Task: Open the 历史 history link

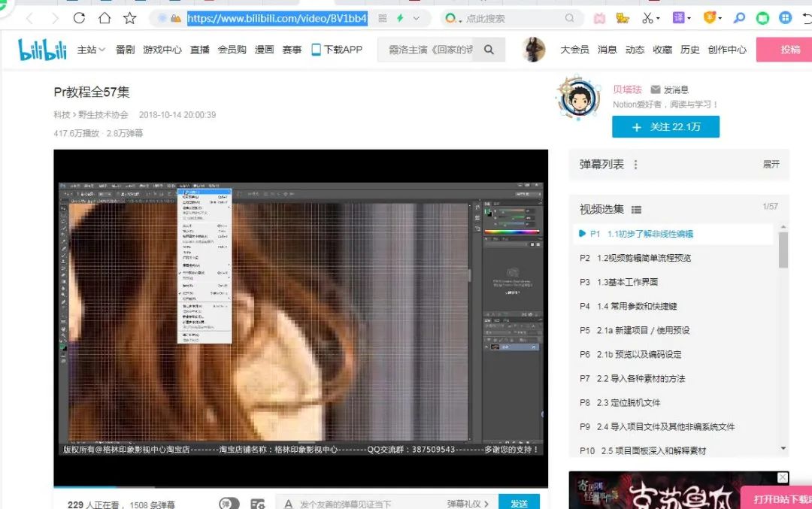Action: pos(689,50)
